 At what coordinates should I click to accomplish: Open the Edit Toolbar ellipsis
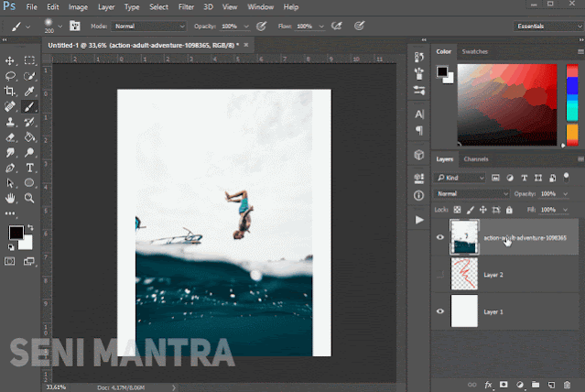[10, 213]
